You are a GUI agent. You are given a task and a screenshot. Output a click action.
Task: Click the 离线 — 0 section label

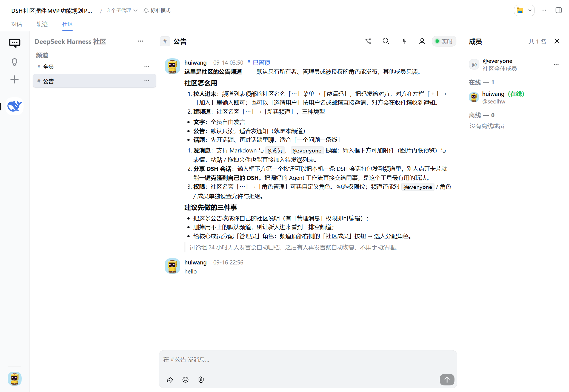[482, 115]
